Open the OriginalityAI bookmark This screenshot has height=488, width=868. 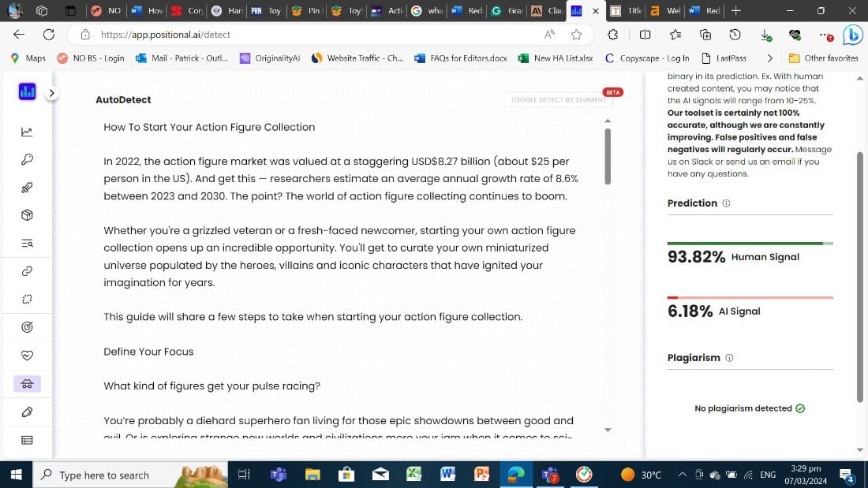pyautogui.click(x=270, y=58)
